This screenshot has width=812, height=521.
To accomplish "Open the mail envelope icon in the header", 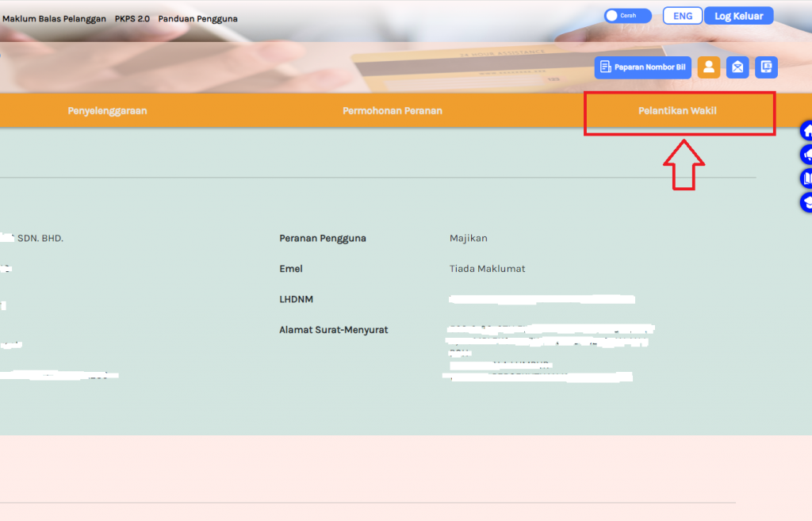I will click(737, 67).
